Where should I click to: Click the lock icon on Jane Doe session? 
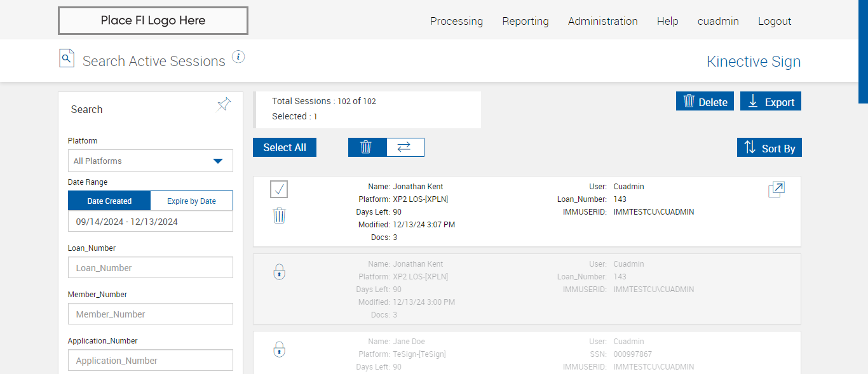(x=280, y=349)
